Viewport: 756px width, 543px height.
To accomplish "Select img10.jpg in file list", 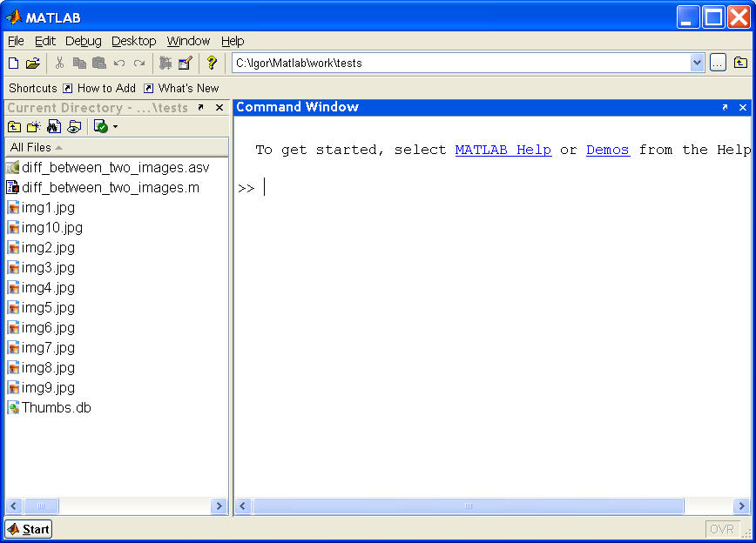I will pos(52,228).
